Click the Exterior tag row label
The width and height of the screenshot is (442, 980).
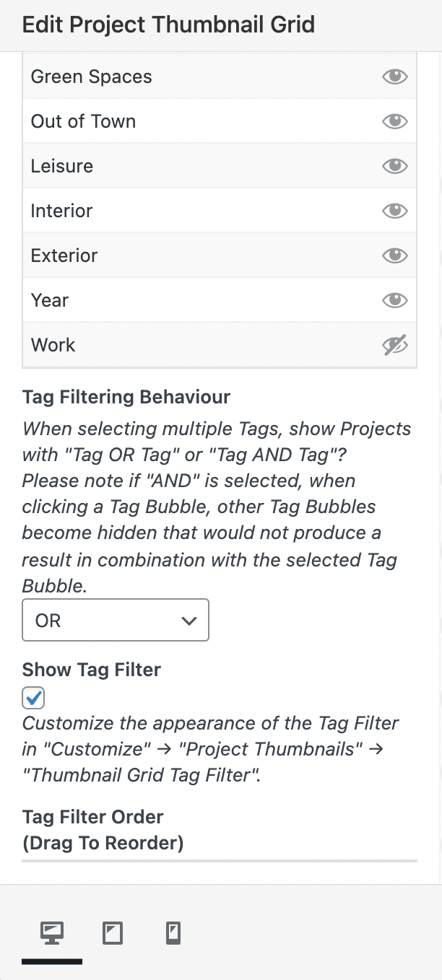pos(64,255)
